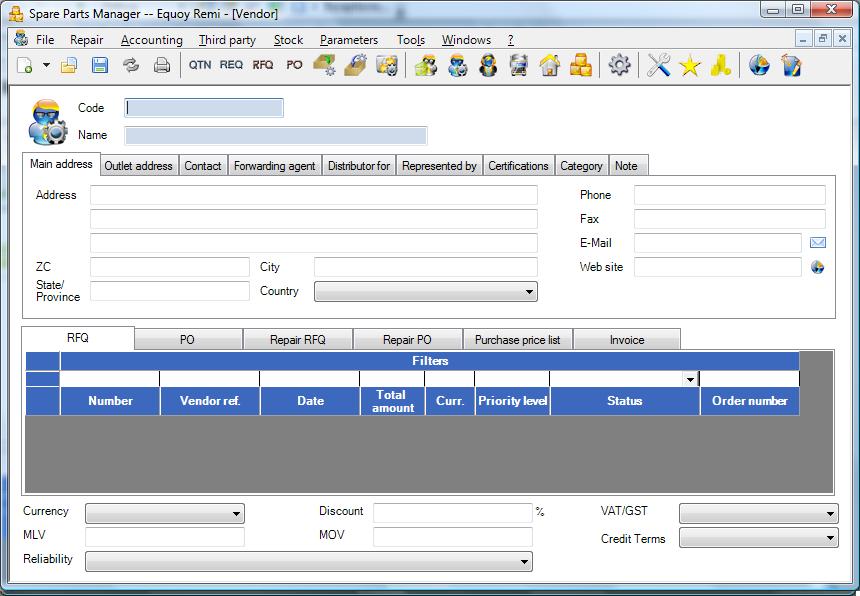Image resolution: width=860 pixels, height=596 pixels.
Task: Switch to the Certifications tab
Action: pos(518,166)
